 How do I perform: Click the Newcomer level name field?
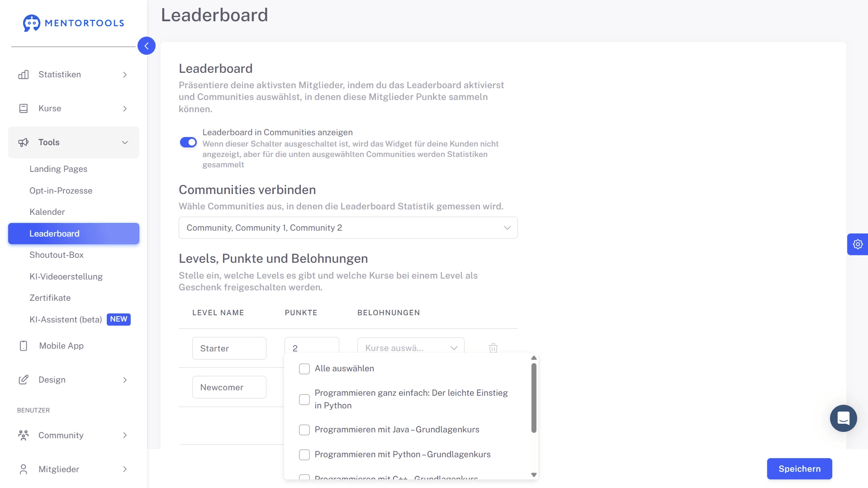(x=229, y=387)
